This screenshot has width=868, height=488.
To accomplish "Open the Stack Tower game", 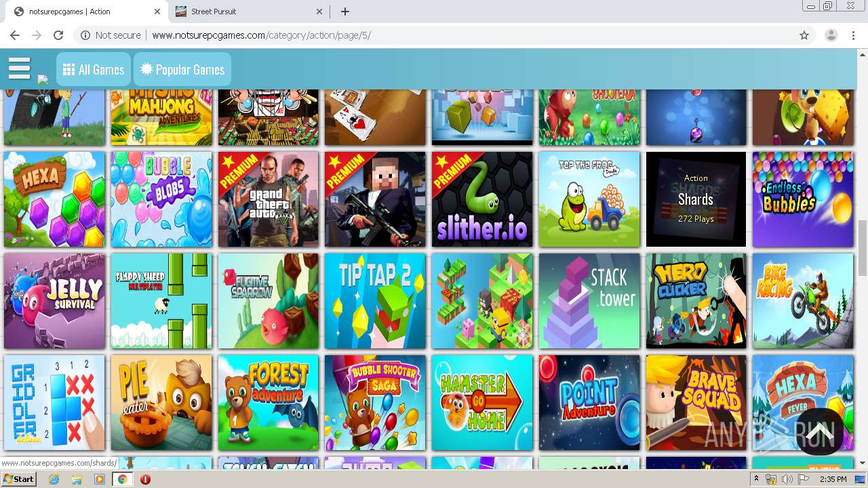I will [x=589, y=301].
